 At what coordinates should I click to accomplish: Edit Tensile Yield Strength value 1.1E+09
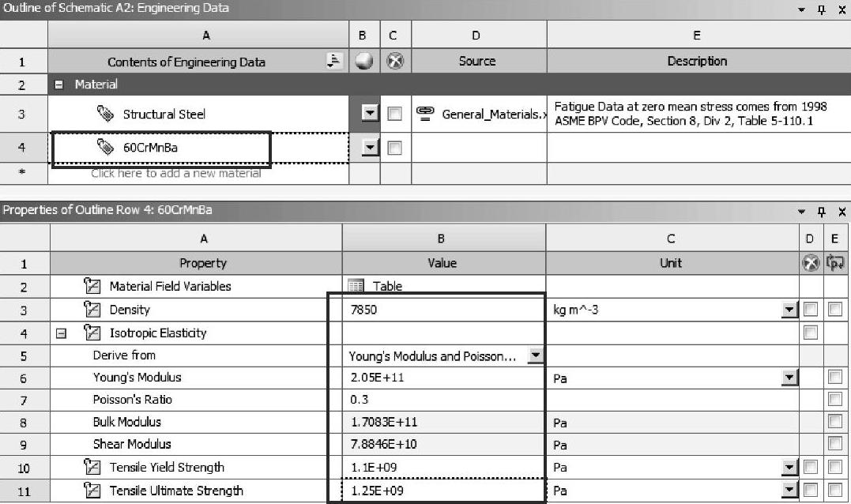click(444, 467)
